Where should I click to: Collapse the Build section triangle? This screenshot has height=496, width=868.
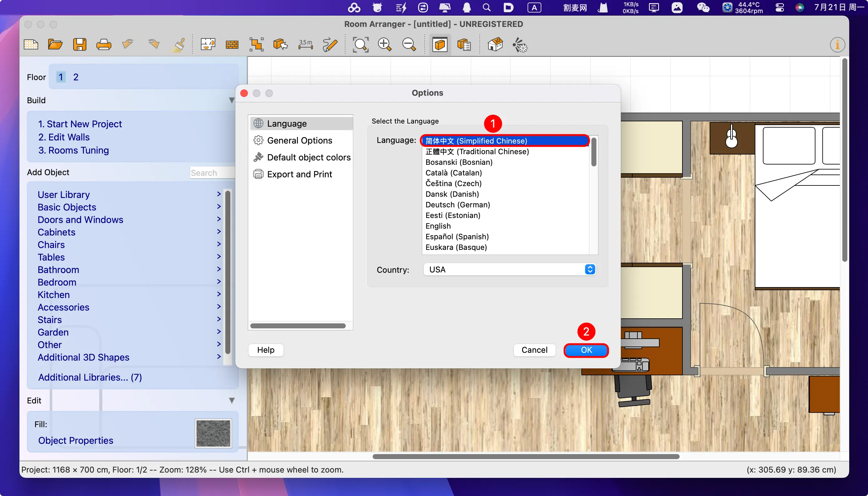point(232,100)
